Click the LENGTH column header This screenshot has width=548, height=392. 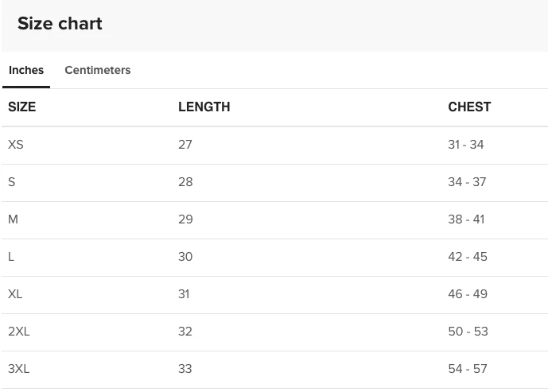204,107
